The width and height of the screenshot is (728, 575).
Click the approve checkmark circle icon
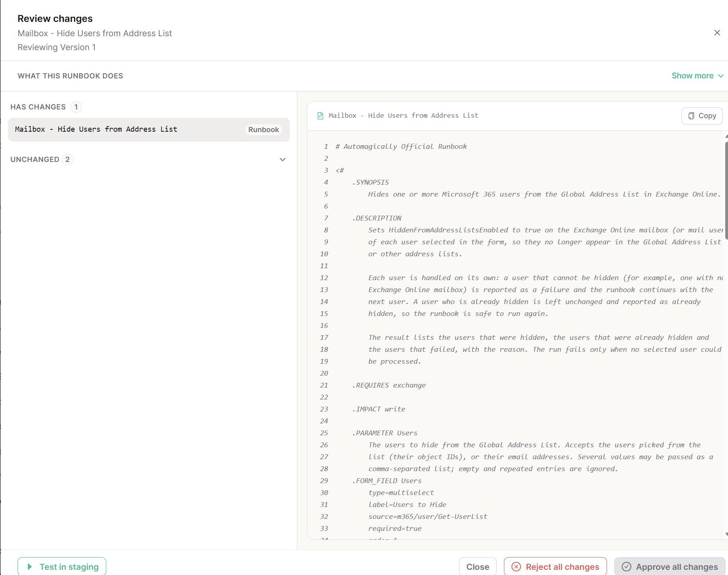click(626, 567)
